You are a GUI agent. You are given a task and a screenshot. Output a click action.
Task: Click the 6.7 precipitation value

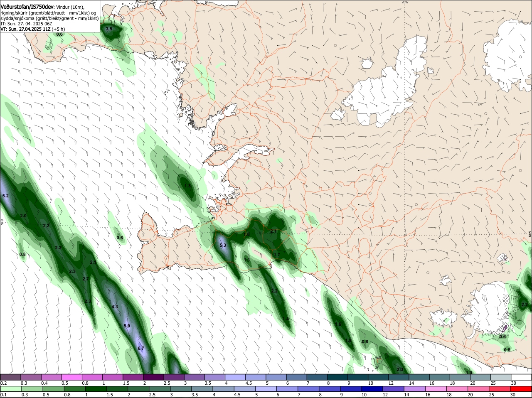pyautogui.click(x=140, y=348)
